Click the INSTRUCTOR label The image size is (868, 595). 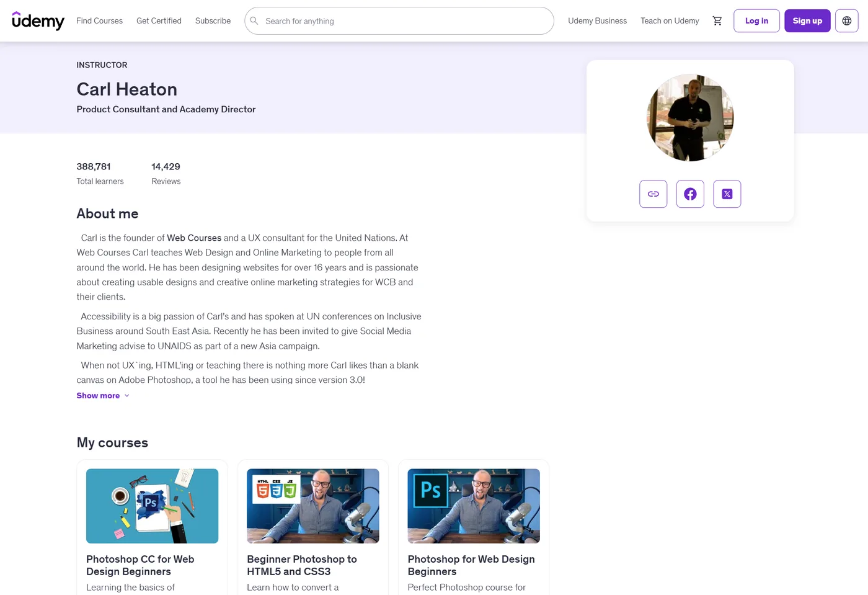102,65
